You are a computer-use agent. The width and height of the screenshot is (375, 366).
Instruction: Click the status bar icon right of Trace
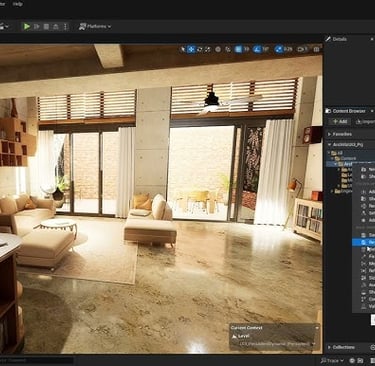[352, 361]
